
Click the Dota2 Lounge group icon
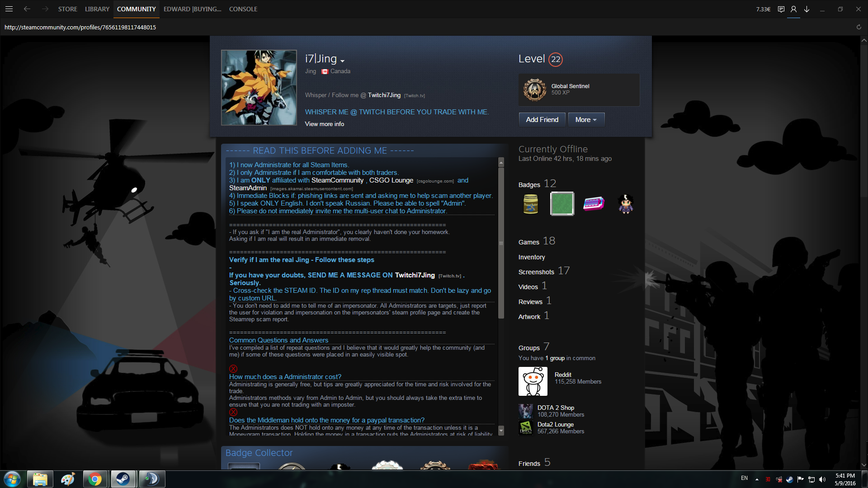(x=526, y=427)
